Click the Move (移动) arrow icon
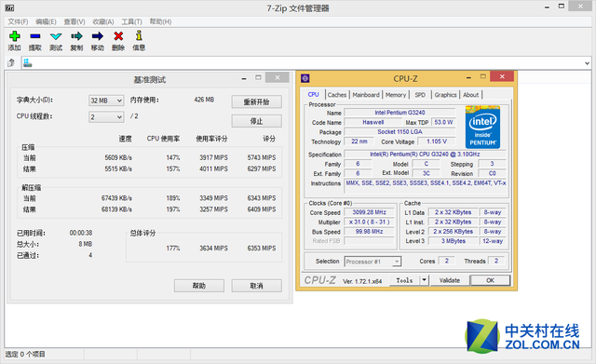The width and height of the screenshot is (596, 364). (97, 36)
